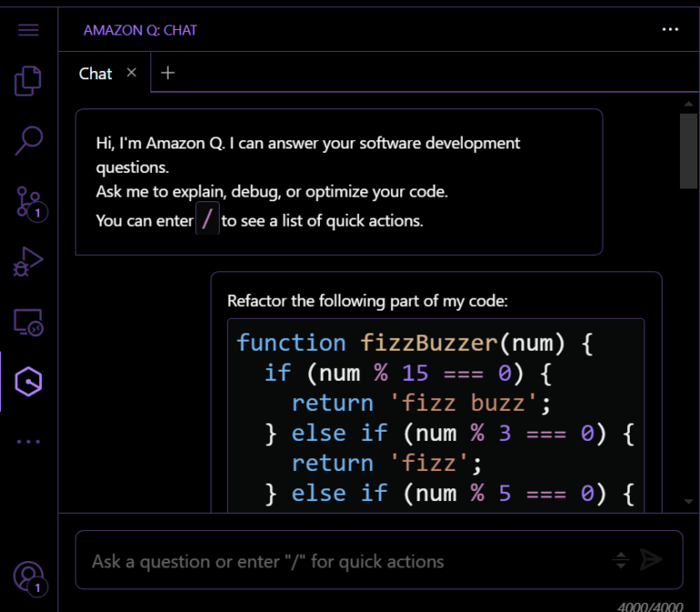The height and width of the screenshot is (612, 700).
Task: Click the 'function fizzBuzzer(num)' code line
Action: click(x=415, y=343)
